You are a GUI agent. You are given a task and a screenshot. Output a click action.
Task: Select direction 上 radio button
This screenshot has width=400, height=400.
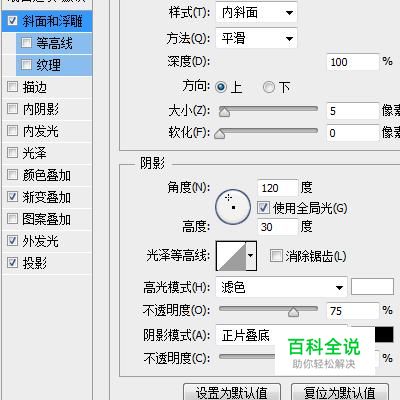(221, 87)
